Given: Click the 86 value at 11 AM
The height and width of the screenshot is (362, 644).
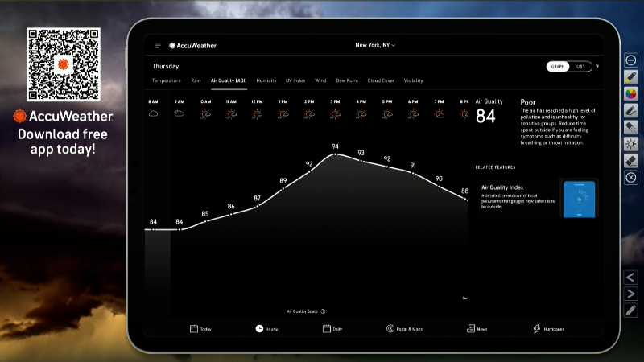Looking at the screenshot, I should coord(231,206).
